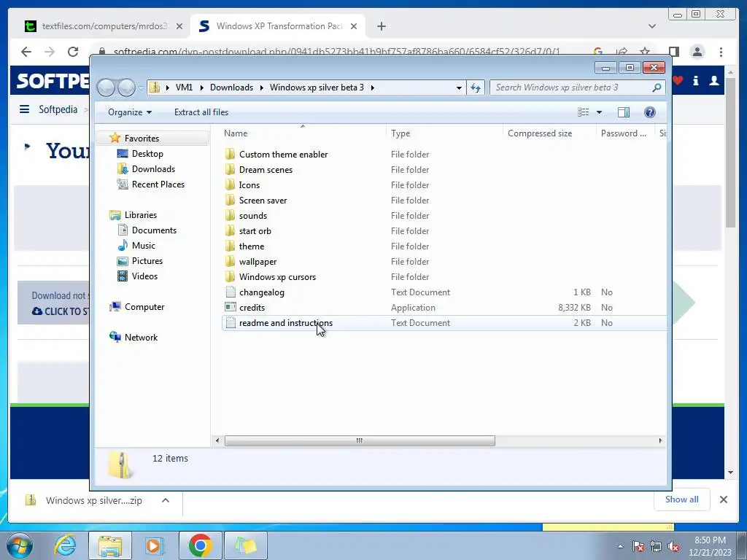The height and width of the screenshot is (560, 747).
Task: Open Windows Media Player from taskbar
Action: (155, 545)
